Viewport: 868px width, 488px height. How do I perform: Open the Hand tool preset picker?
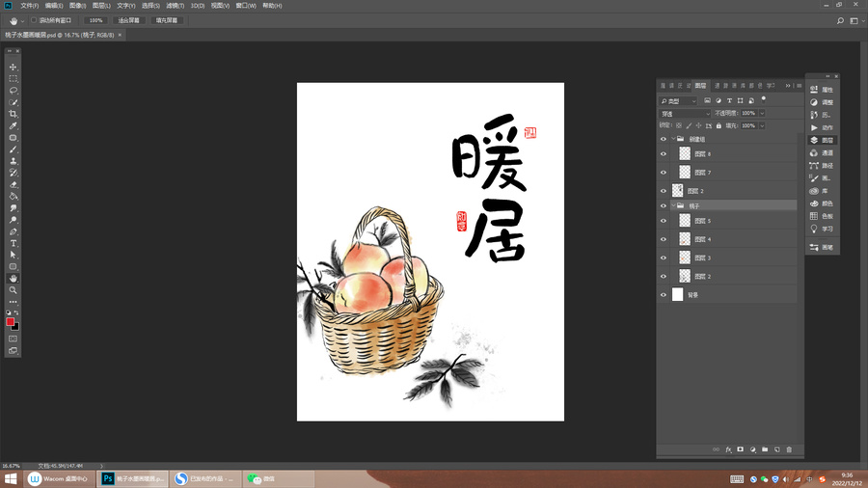point(22,21)
